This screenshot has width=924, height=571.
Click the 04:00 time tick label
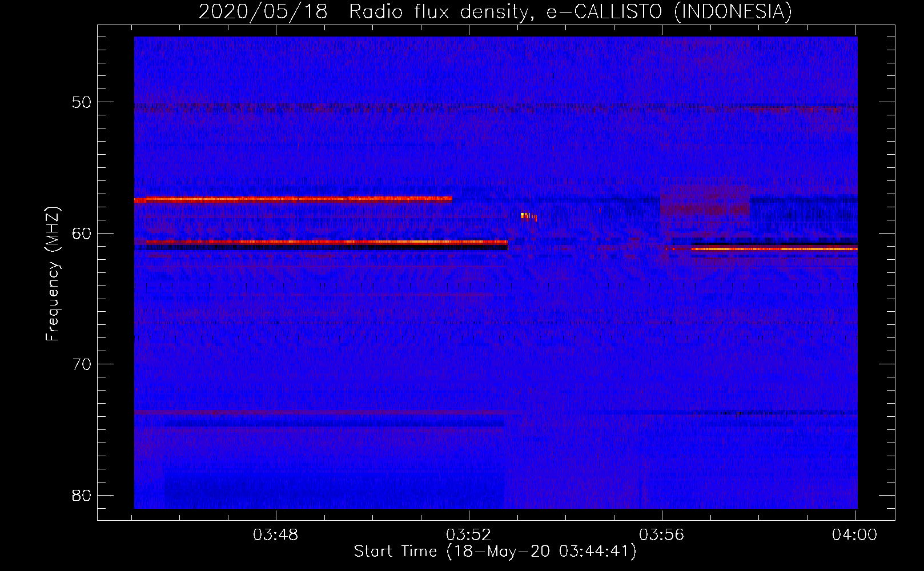(x=854, y=535)
